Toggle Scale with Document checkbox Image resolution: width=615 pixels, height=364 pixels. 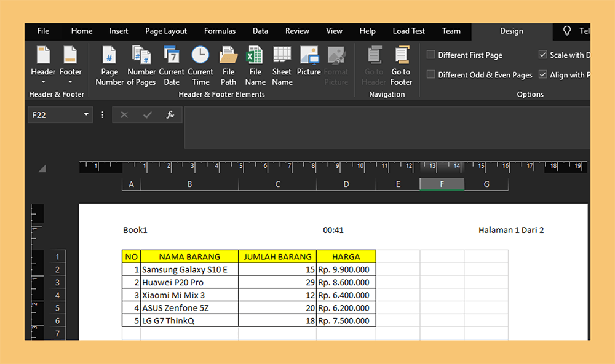(543, 55)
